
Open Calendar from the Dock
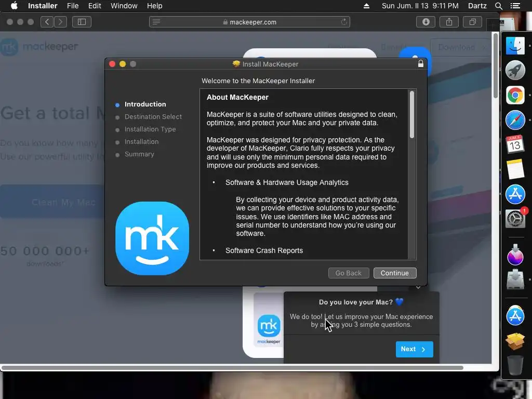pyautogui.click(x=515, y=144)
